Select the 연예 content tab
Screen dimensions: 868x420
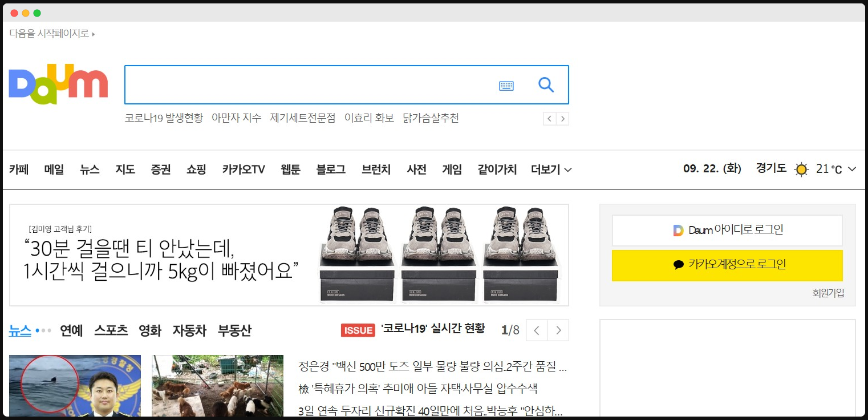point(71,330)
